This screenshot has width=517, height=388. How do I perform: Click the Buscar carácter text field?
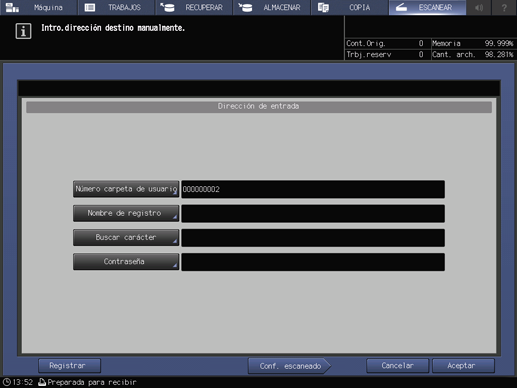click(x=313, y=238)
